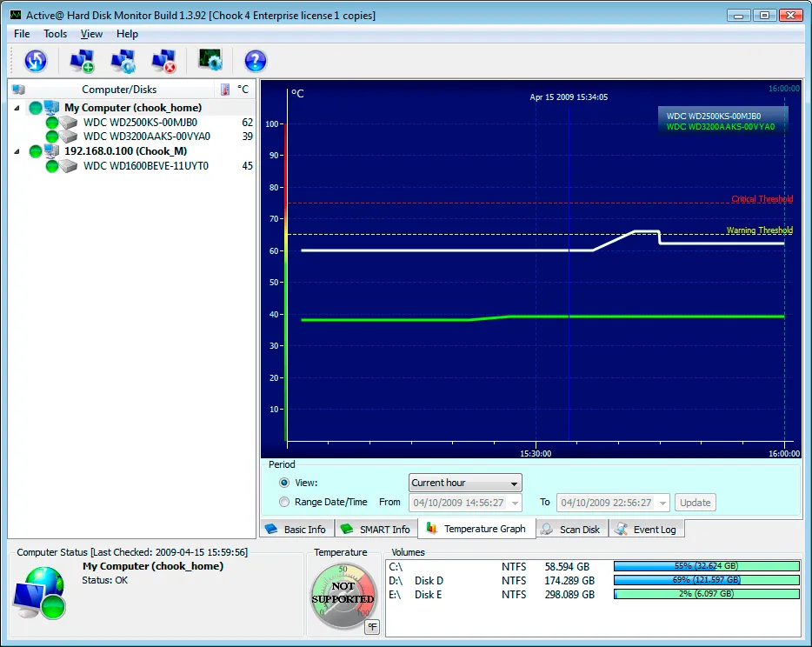The image size is (812, 647).
Task: Click the Add remote computer icon
Action: coord(82,61)
